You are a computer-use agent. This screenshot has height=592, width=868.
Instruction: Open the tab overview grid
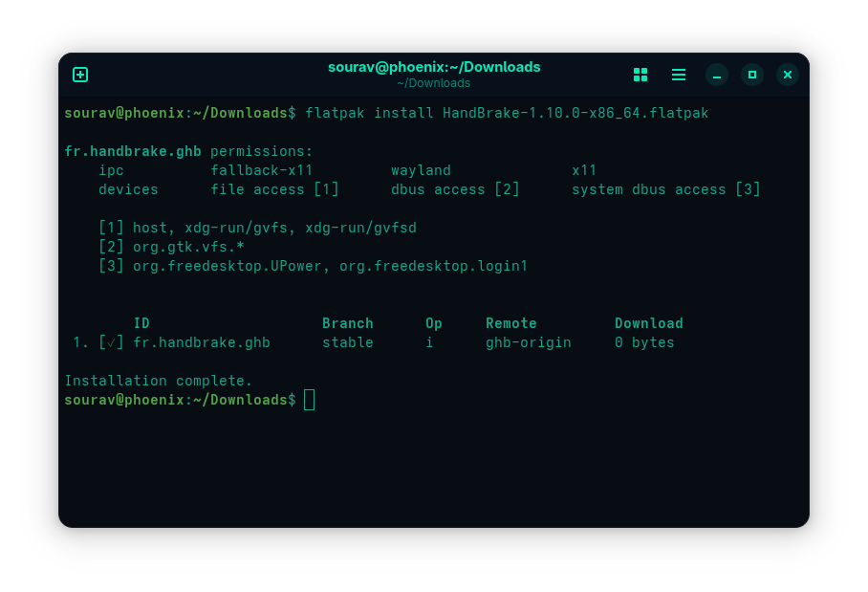[640, 74]
